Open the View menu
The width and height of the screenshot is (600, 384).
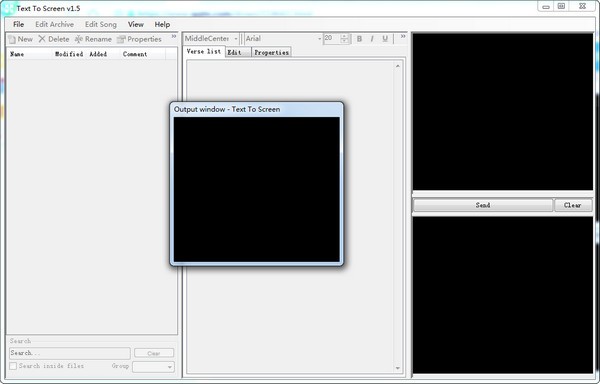pos(135,24)
